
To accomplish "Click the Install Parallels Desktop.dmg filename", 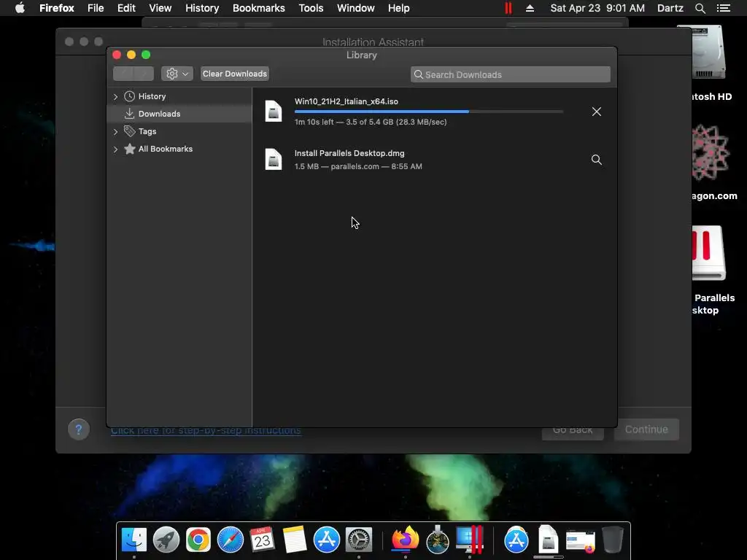I will pyautogui.click(x=349, y=153).
